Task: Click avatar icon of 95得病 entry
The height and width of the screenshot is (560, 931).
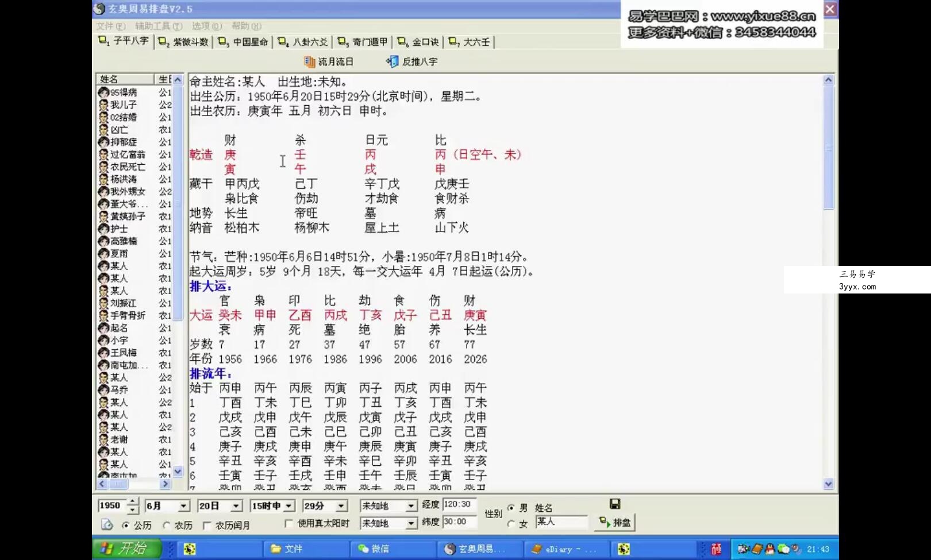Action: [x=103, y=92]
